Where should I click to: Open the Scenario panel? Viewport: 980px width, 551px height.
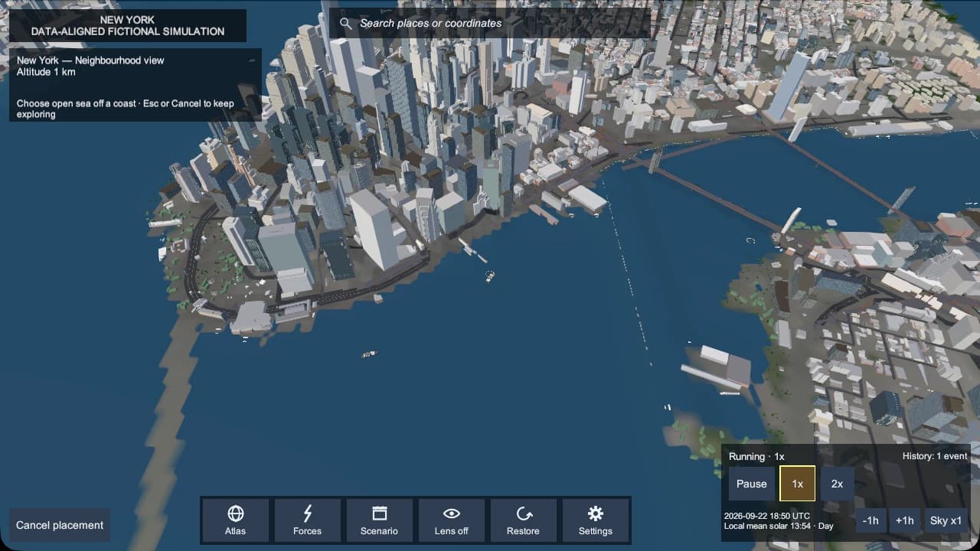tap(380, 520)
